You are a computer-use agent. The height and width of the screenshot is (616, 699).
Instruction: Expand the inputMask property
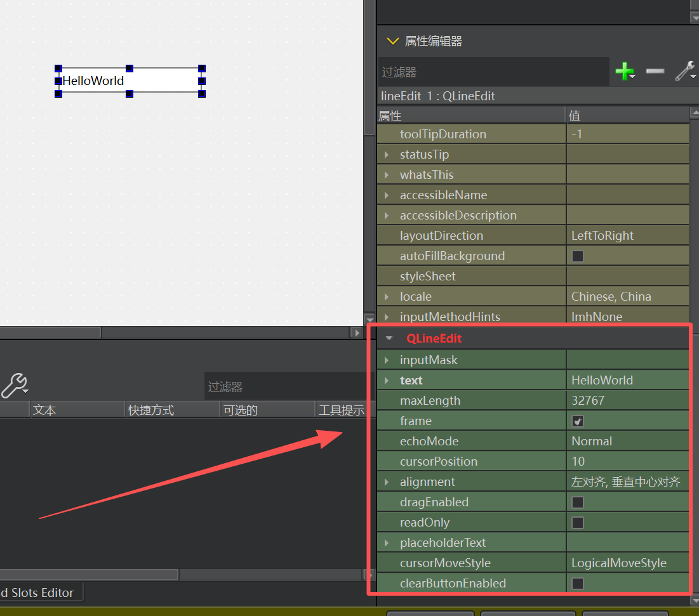387,360
